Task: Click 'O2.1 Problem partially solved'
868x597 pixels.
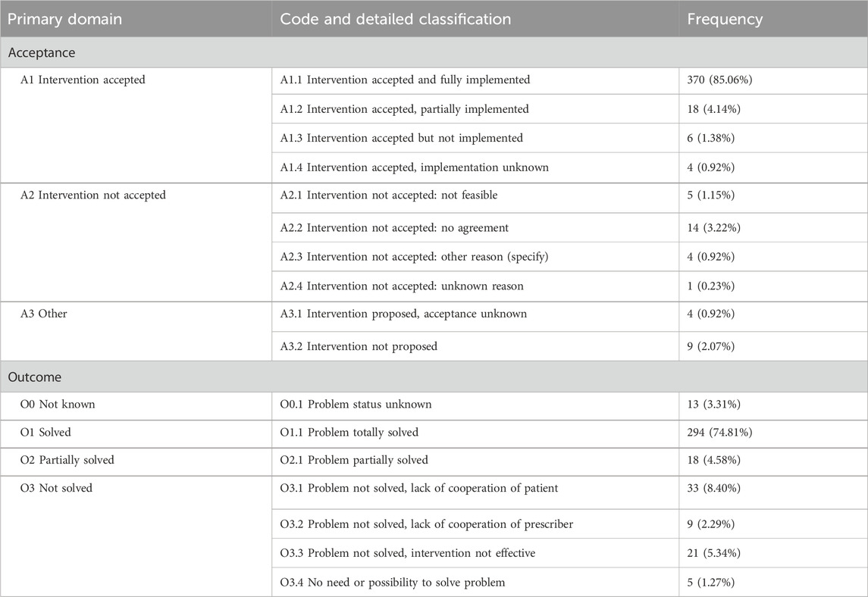Action: pyautogui.click(x=354, y=460)
